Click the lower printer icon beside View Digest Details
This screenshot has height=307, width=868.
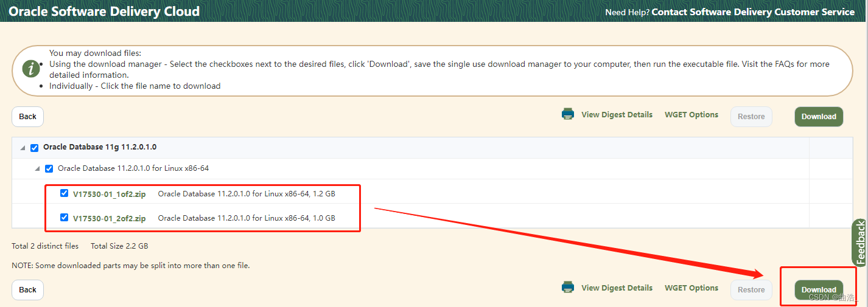click(568, 288)
